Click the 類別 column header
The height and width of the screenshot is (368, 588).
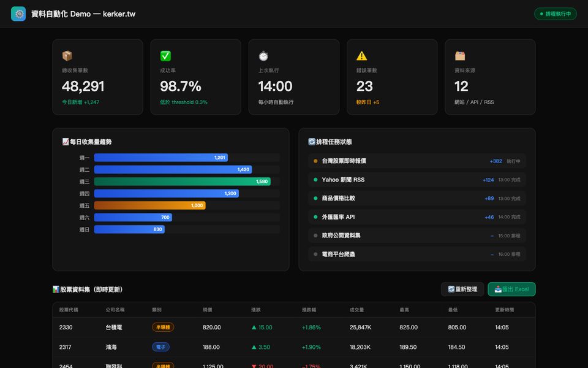pyautogui.click(x=157, y=310)
